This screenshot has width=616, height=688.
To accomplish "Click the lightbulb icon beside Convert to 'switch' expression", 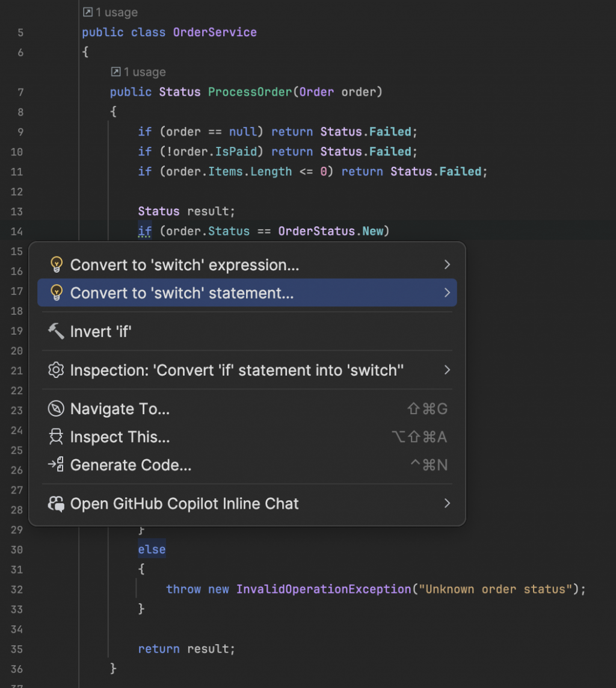I will [56, 265].
